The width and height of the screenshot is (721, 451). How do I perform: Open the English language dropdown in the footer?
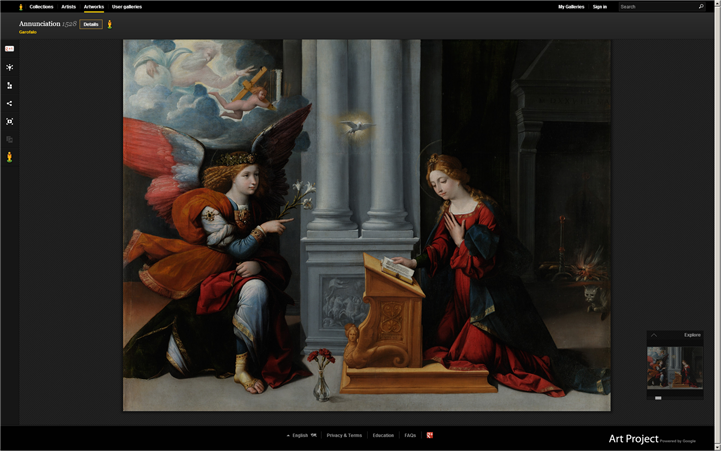click(x=298, y=435)
